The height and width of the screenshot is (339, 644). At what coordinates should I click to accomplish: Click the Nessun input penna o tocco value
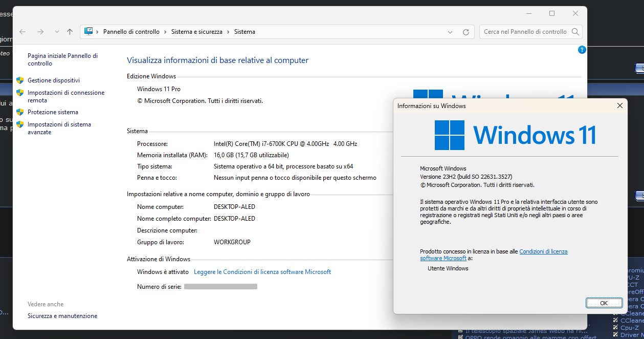295,178
